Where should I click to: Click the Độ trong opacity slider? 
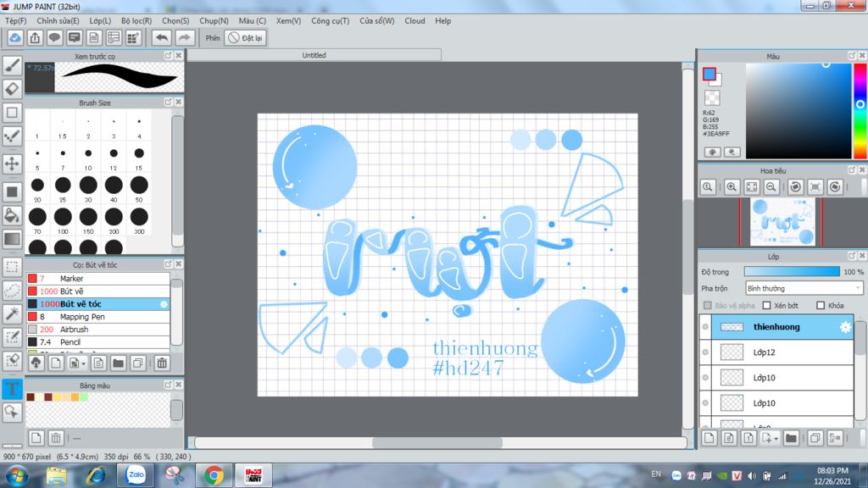pos(792,272)
